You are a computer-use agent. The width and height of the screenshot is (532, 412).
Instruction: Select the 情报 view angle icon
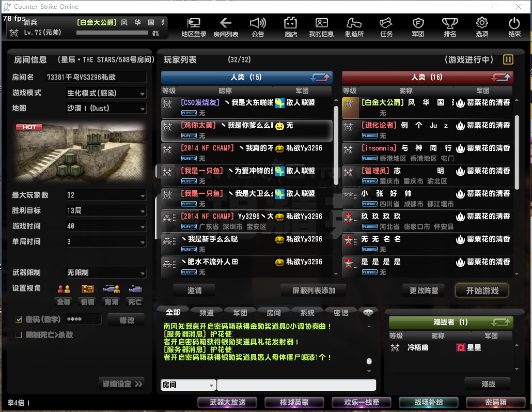tap(87, 289)
